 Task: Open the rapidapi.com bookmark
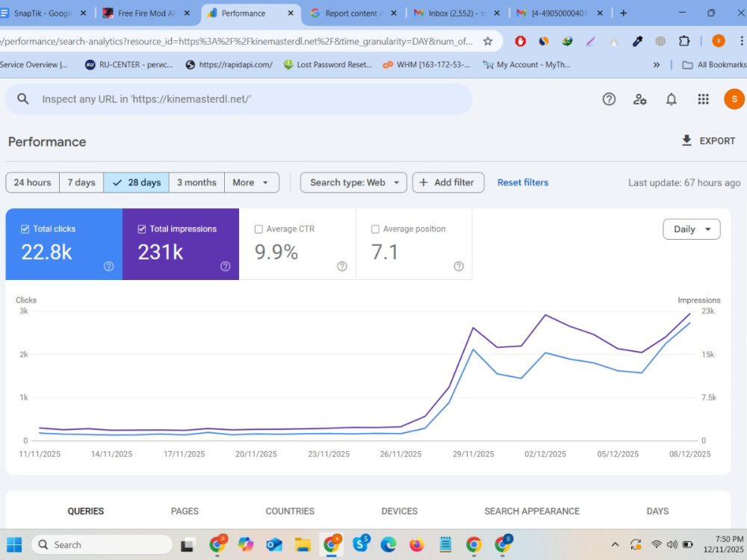(229, 65)
